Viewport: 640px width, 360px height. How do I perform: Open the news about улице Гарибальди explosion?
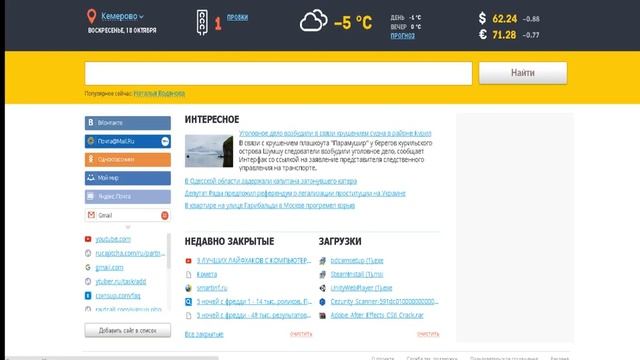270,205
